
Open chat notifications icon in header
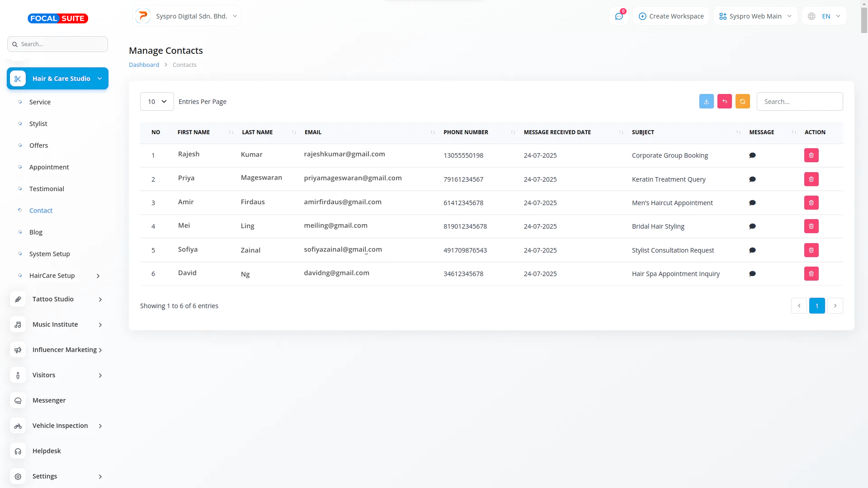pos(619,16)
